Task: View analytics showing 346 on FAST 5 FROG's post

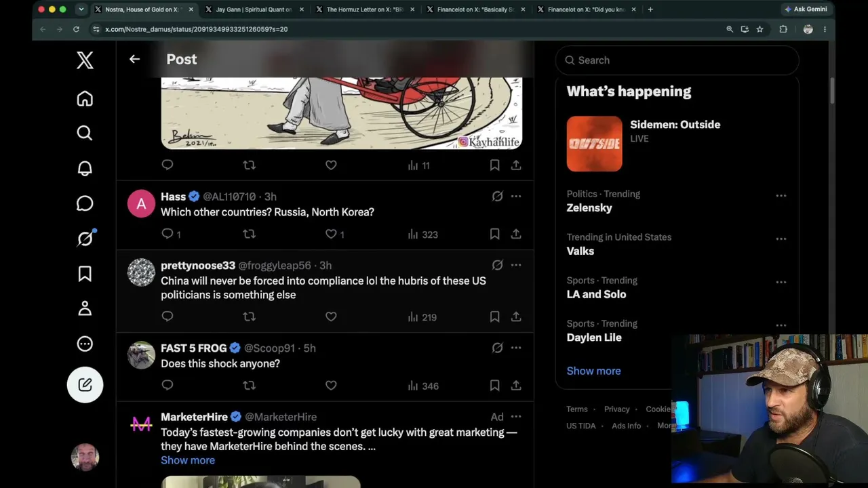Action: (x=422, y=386)
